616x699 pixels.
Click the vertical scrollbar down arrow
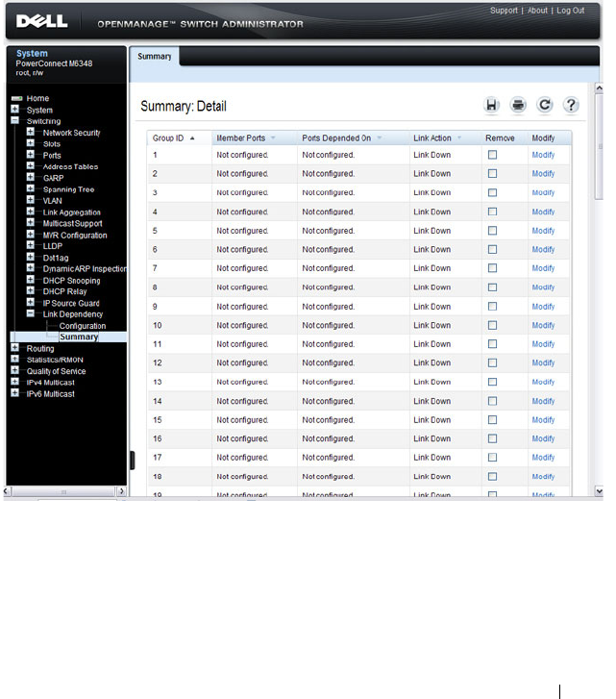[x=599, y=490]
